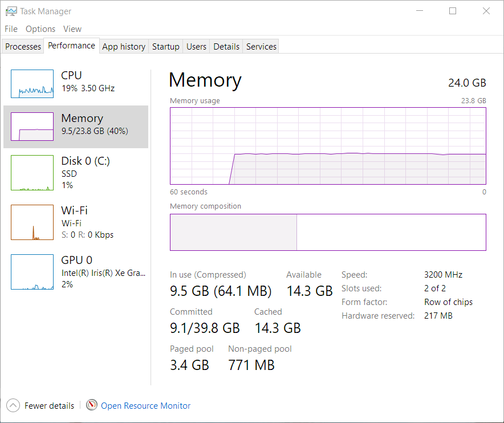
Task: Open the Options menu
Action: point(40,29)
